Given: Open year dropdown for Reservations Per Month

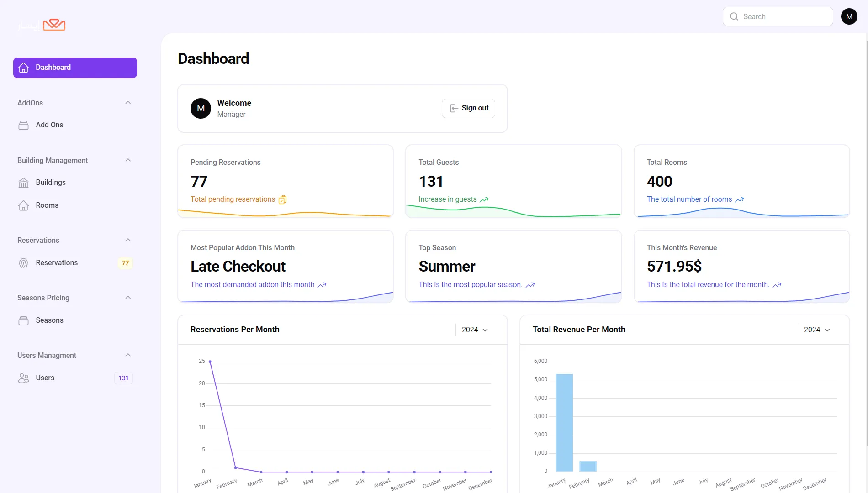Looking at the screenshot, I should coord(475,330).
